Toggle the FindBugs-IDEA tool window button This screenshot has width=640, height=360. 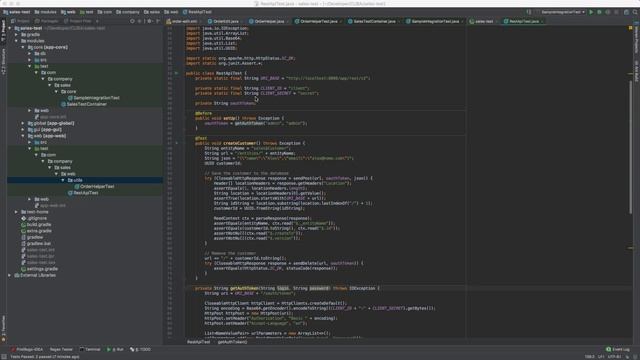point(27,349)
